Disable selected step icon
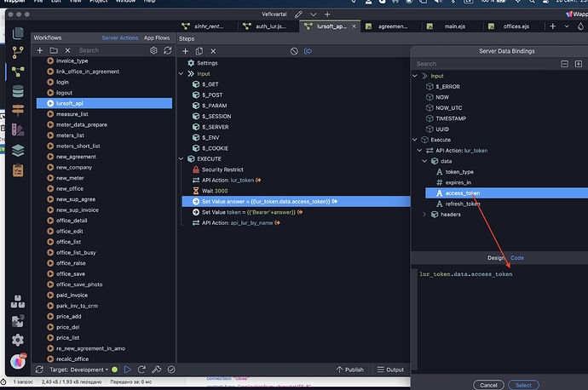 pos(294,51)
